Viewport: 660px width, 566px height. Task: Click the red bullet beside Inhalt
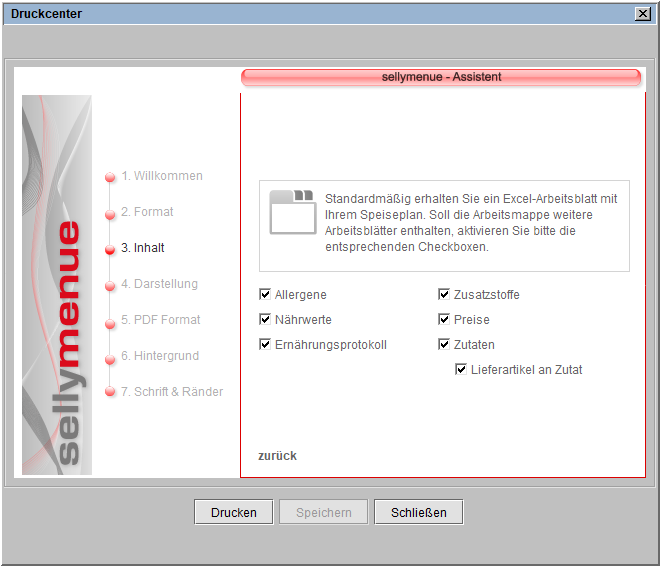[x=110, y=250]
